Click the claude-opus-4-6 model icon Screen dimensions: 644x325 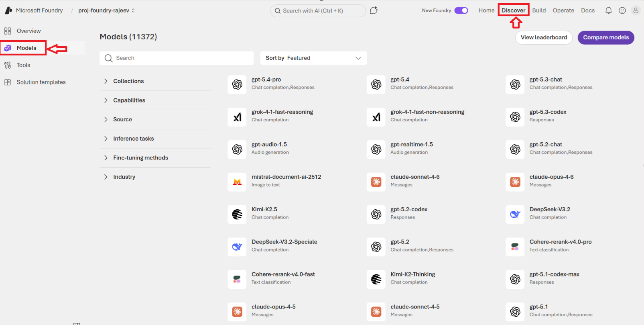[515, 182]
